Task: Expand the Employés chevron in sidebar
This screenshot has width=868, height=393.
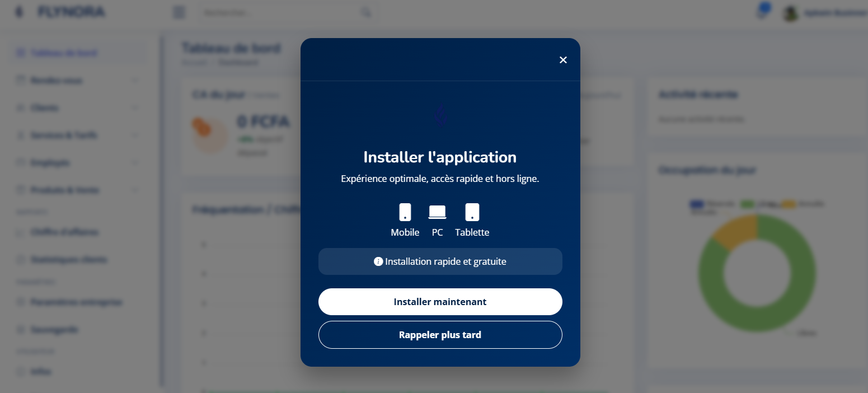Action: (x=135, y=163)
